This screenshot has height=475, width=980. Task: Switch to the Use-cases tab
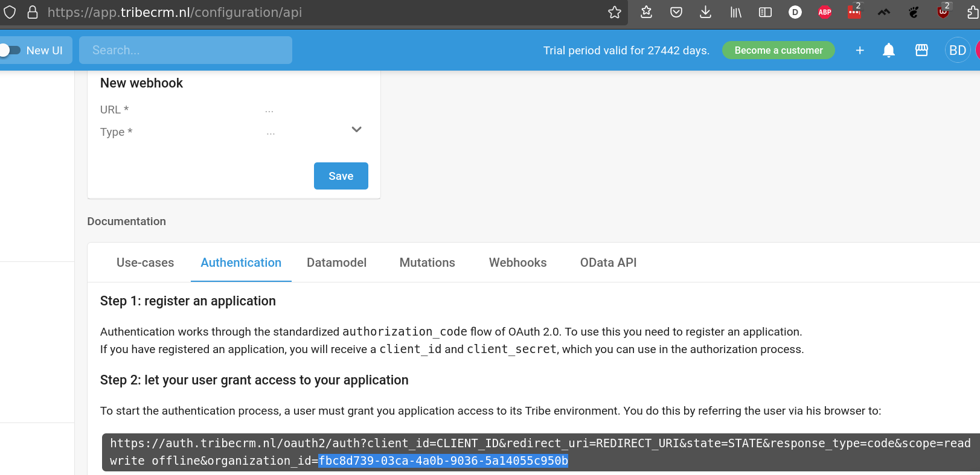pos(145,263)
